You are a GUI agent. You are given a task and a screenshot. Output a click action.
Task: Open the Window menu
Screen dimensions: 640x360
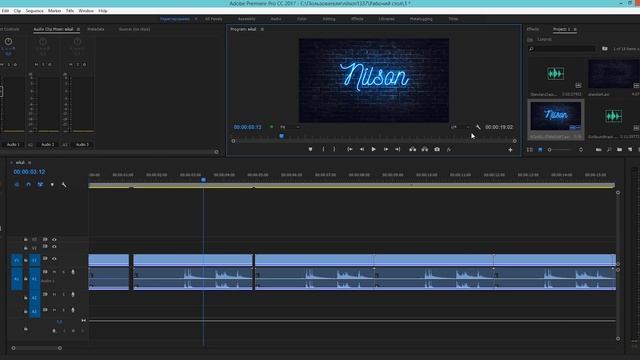[x=86, y=11]
